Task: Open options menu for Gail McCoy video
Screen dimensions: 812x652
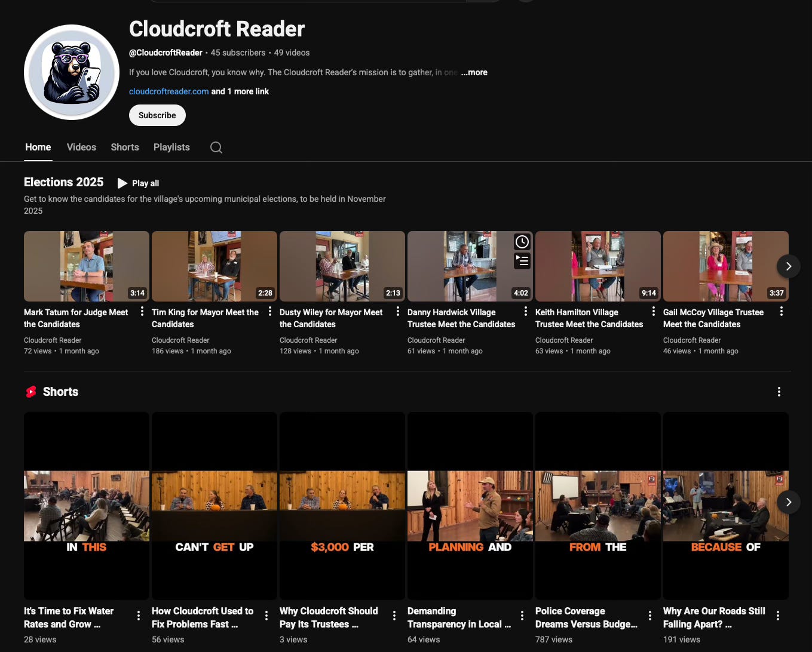Action: click(x=782, y=311)
